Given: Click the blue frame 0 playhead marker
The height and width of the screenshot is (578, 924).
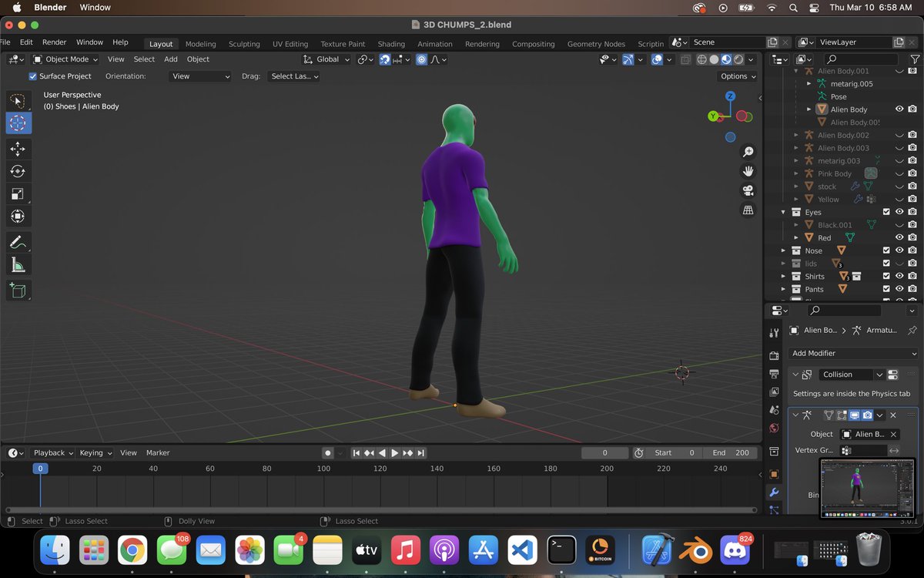Looking at the screenshot, I should tap(40, 468).
